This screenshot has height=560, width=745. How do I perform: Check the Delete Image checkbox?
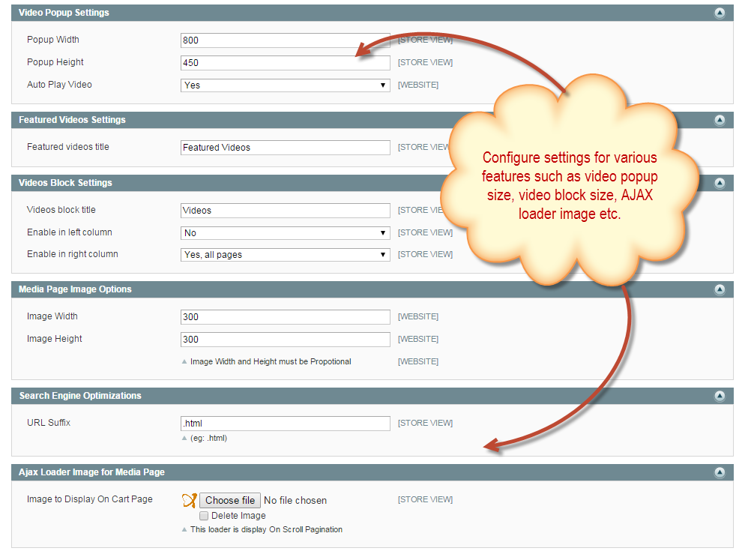204,516
